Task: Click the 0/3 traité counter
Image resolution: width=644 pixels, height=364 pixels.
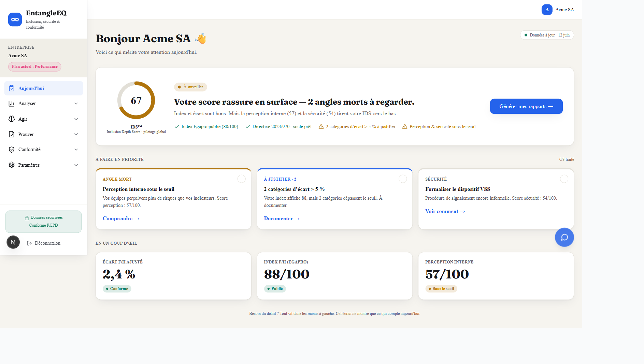Action: point(567,160)
